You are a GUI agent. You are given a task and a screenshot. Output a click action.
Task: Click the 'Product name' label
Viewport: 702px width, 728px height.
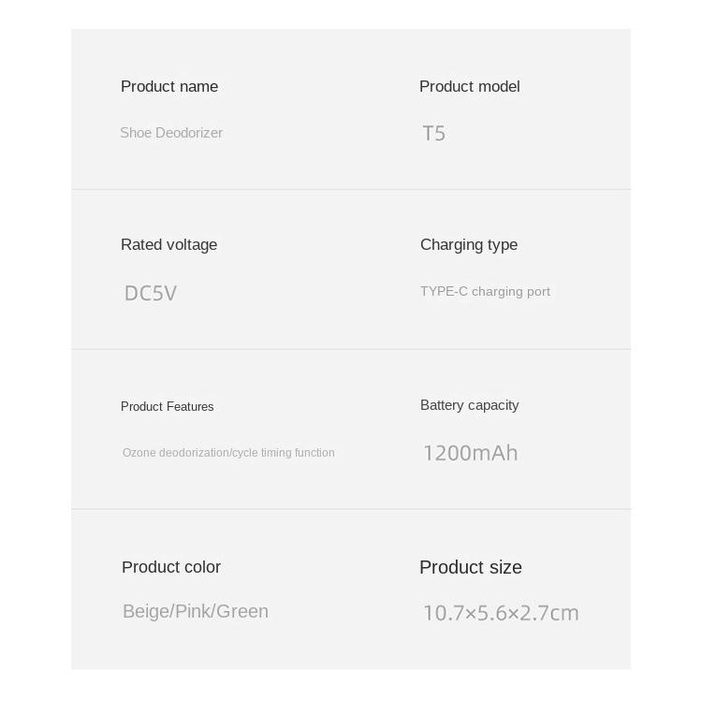pos(169,87)
